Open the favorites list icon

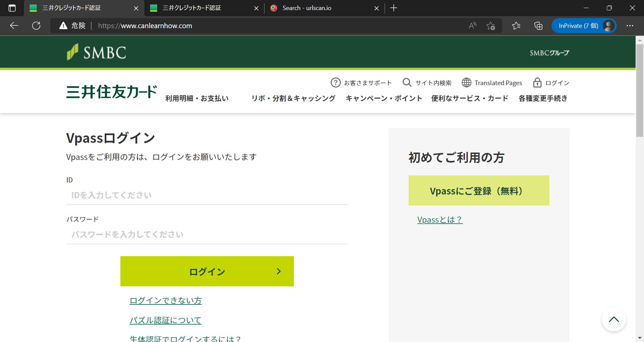point(516,25)
